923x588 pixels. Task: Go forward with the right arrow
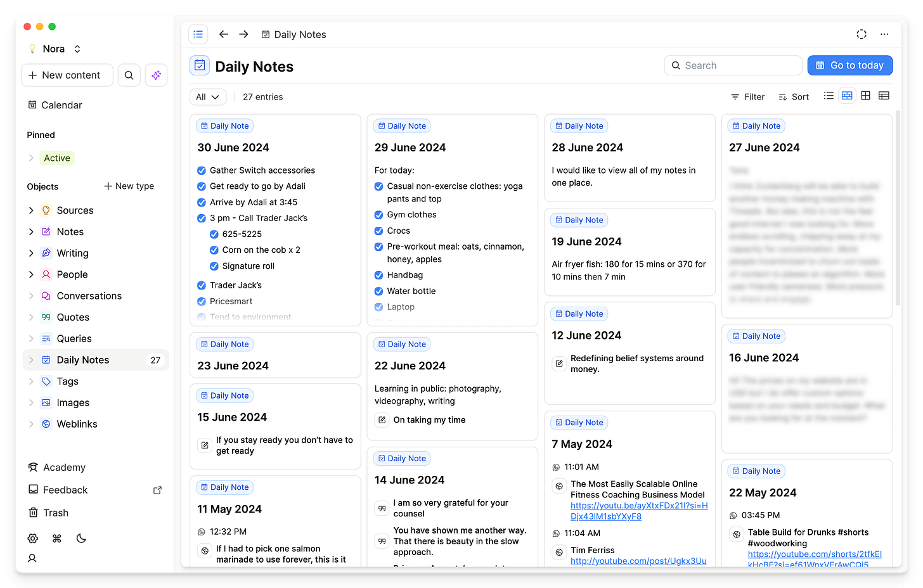point(243,34)
